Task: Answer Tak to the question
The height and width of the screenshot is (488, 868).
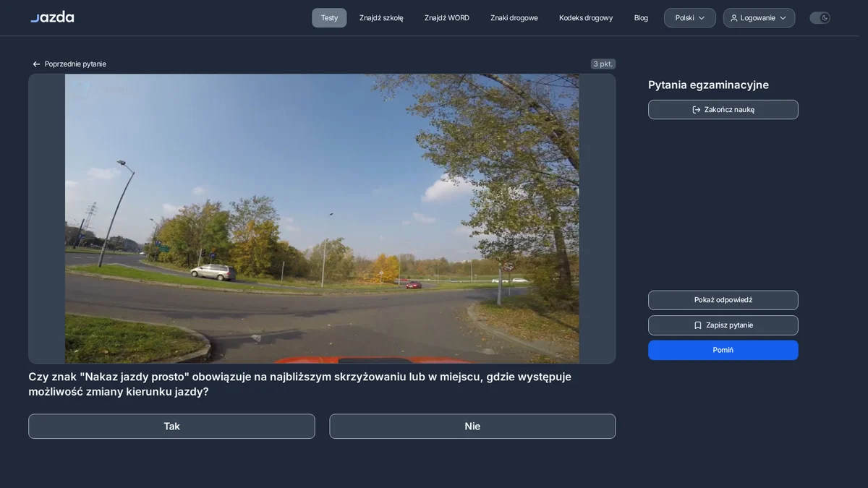Action: 171,427
